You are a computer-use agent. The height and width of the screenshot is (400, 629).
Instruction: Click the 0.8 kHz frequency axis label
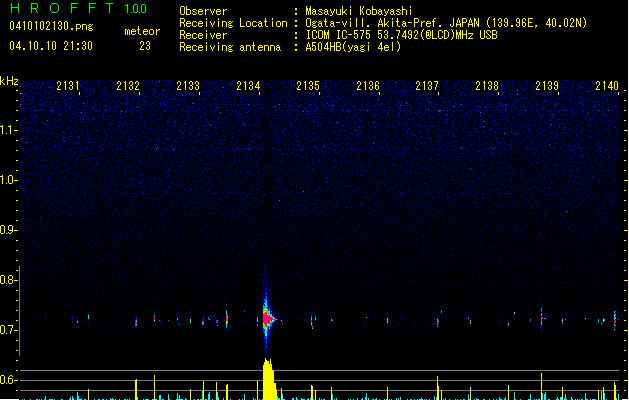8,280
